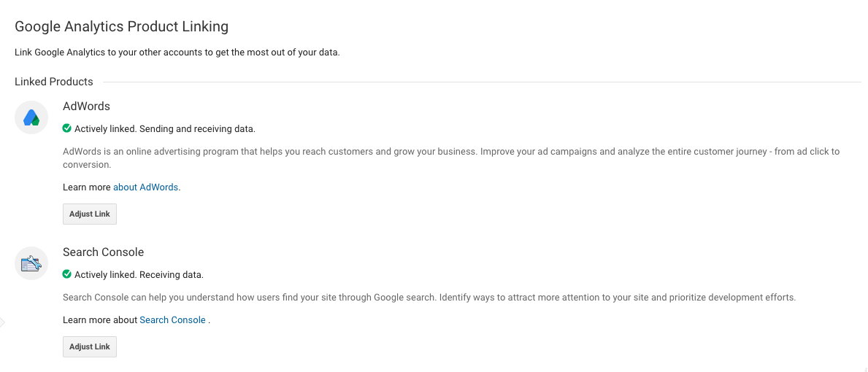This screenshot has height=372, width=868.
Task: Select the AdWords product title
Action: click(x=86, y=106)
